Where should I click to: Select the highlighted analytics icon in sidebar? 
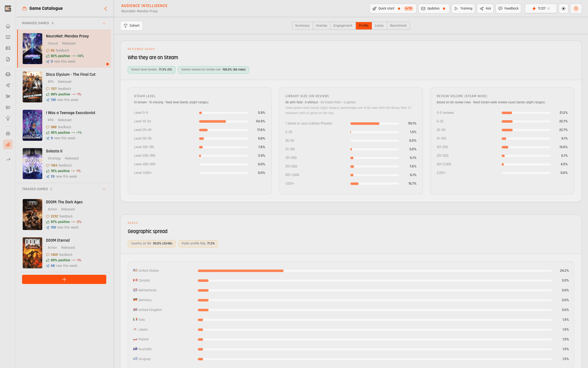coord(8,144)
